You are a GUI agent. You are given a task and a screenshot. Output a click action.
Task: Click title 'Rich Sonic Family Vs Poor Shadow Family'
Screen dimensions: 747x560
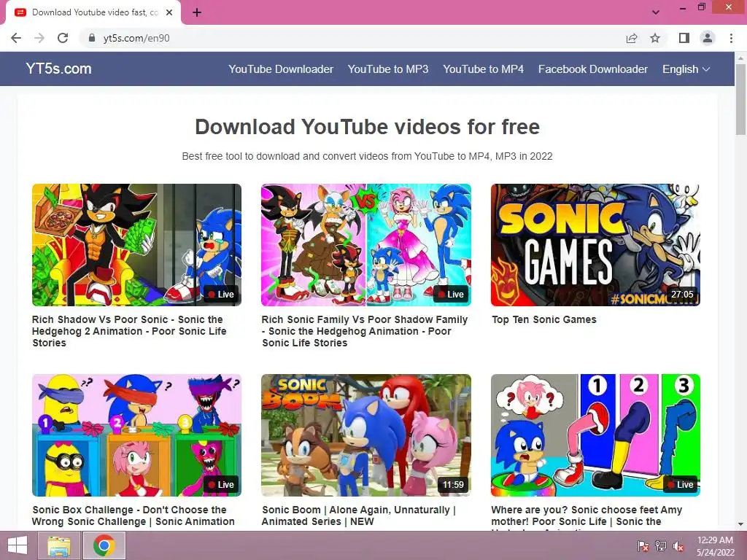click(365, 331)
